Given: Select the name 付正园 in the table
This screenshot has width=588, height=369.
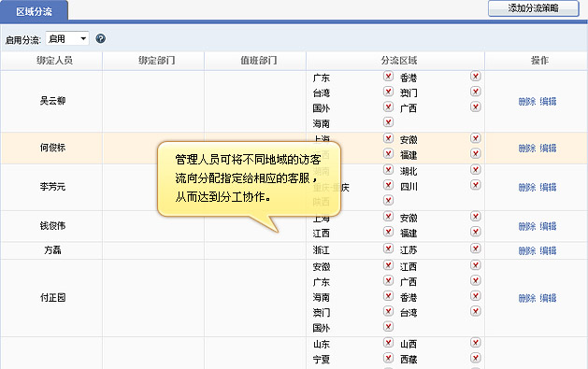Looking at the screenshot, I should coord(53,297).
